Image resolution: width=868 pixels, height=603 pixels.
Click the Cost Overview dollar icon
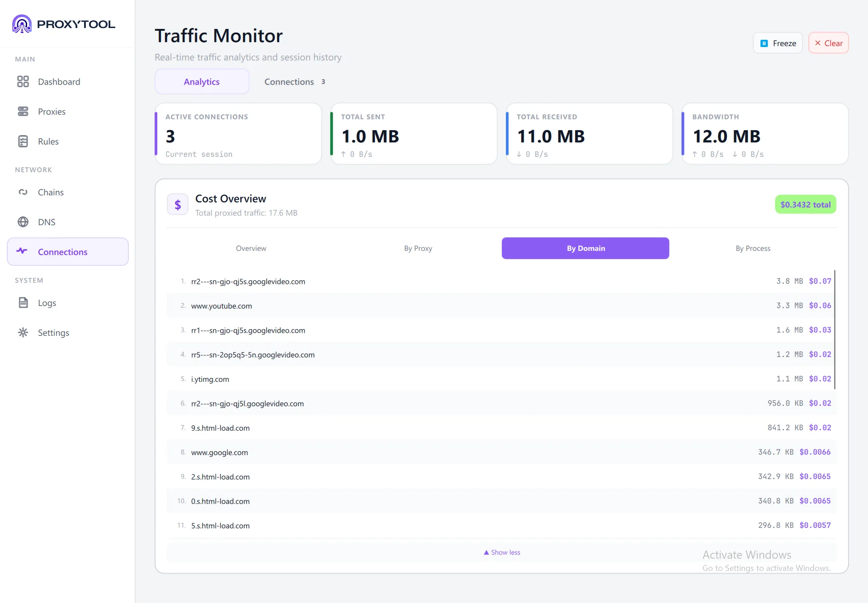pyautogui.click(x=178, y=205)
